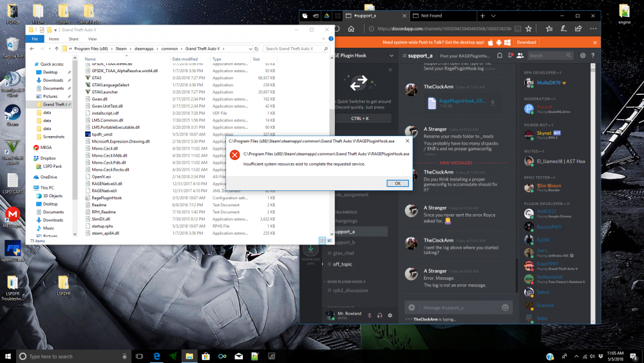This screenshot has width=644, height=363.
Task: Open the Edge favorites hub icon
Action: 549,29
